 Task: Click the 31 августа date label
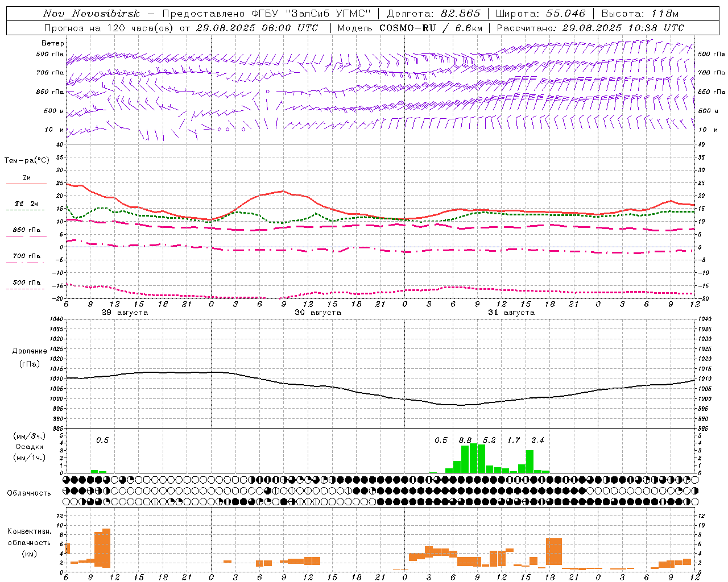click(511, 313)
